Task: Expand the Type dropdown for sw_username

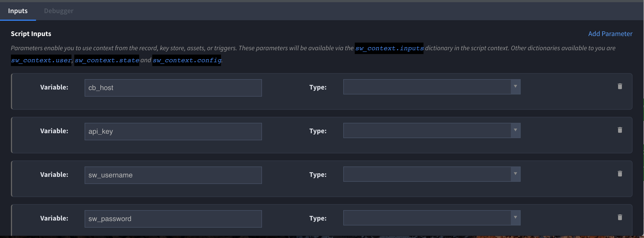Action: 432,174
